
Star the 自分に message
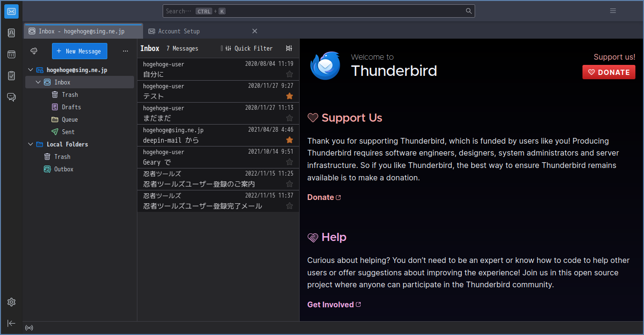pyautogui.click(x=289, y=74)
